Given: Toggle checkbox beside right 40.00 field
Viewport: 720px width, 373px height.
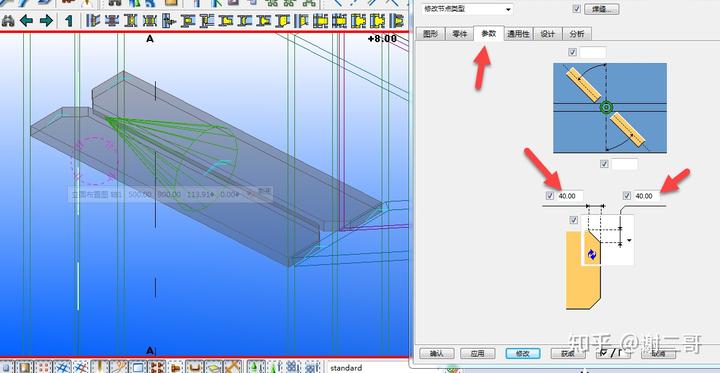Looking at the screenshot, I should click(x=626, y=196).
